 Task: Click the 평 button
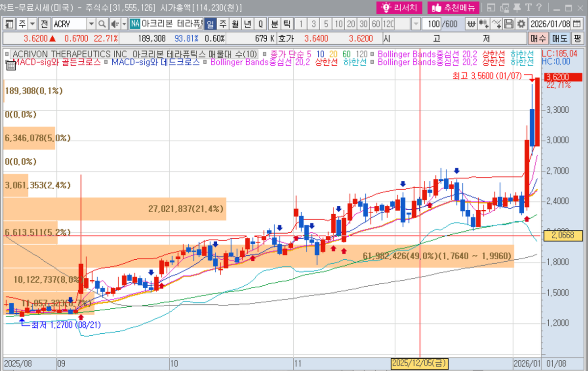pyautogui.click(x=578, y=38)
